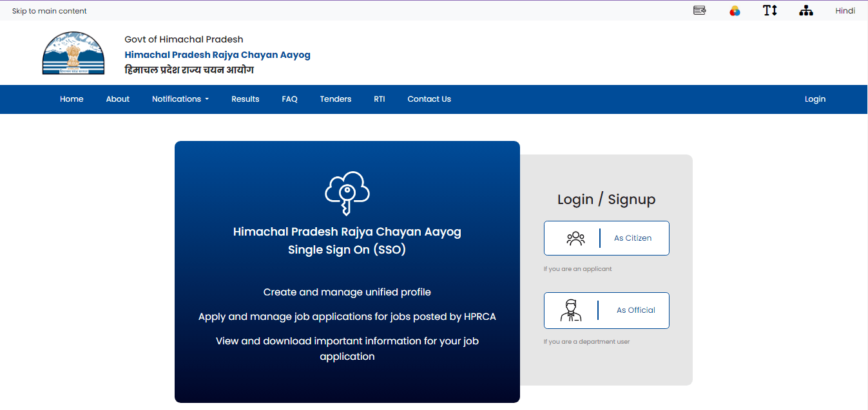The image size is (868, 410).
Task: Go to the Home menu item
Action: [72, 99]
